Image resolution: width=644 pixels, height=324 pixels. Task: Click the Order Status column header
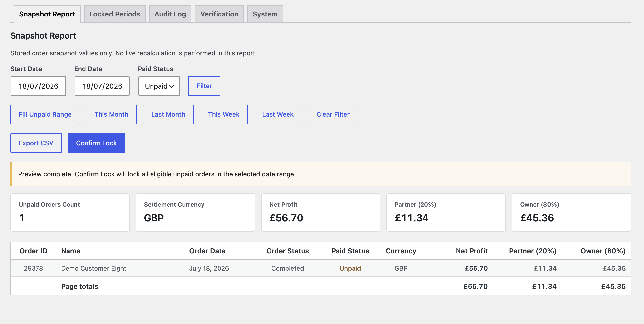click(288, 251)
